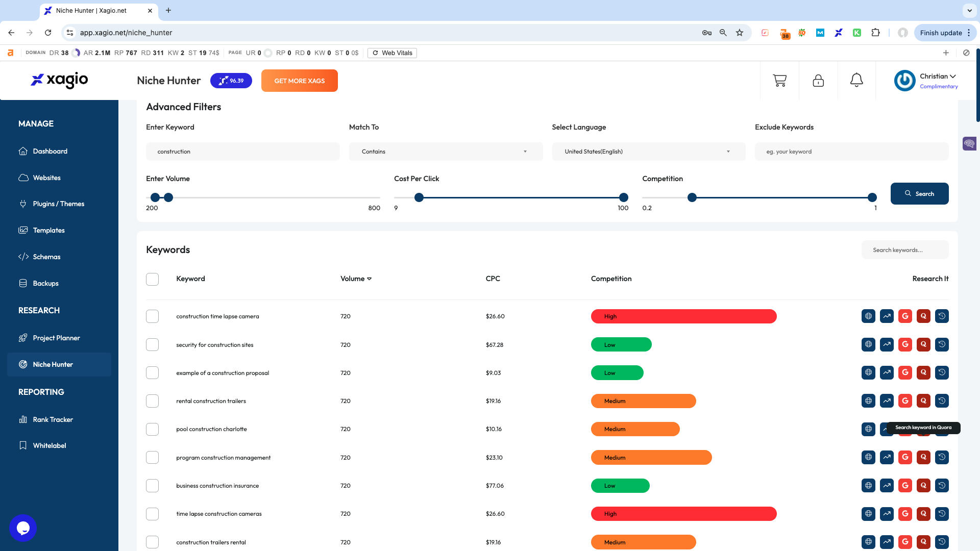Click Christian's profile avatar power icon
Screen dimensions: 980x551
(x=904, y=81)
